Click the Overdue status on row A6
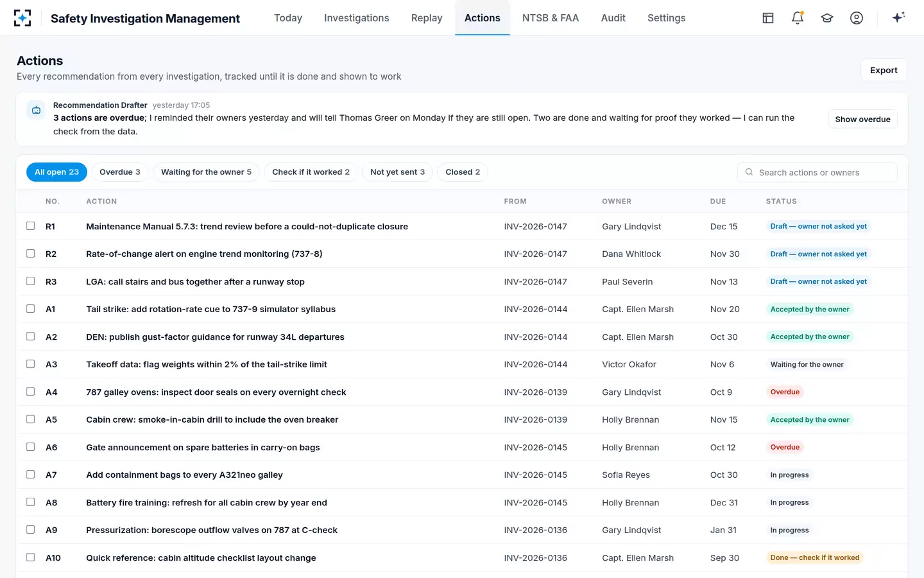 (x=785, y=447)
